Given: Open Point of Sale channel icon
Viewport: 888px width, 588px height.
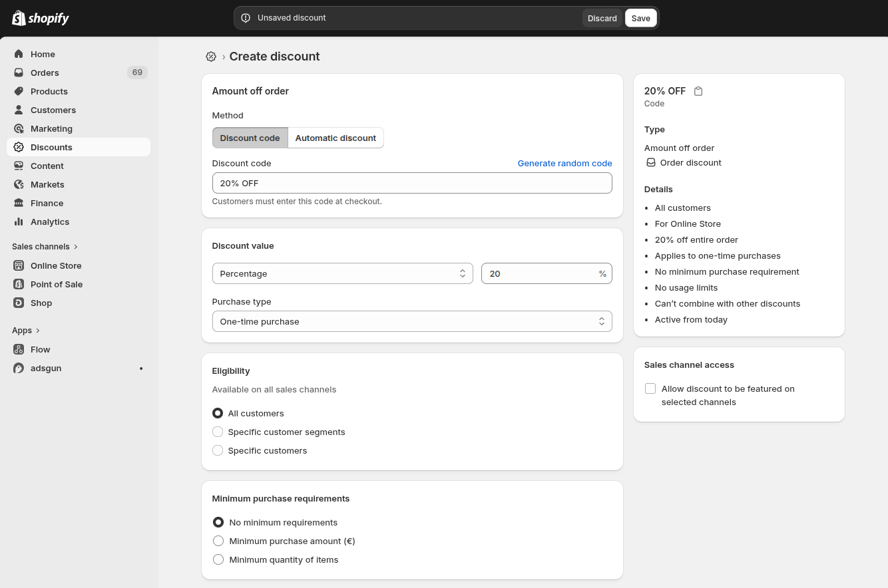Looking at the screenshot, I should point(19,284).
